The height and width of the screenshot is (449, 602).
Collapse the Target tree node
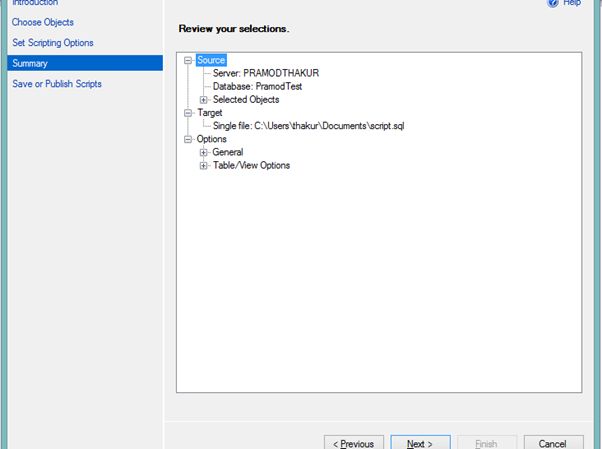pyautogui.click(x=189, y=113)
